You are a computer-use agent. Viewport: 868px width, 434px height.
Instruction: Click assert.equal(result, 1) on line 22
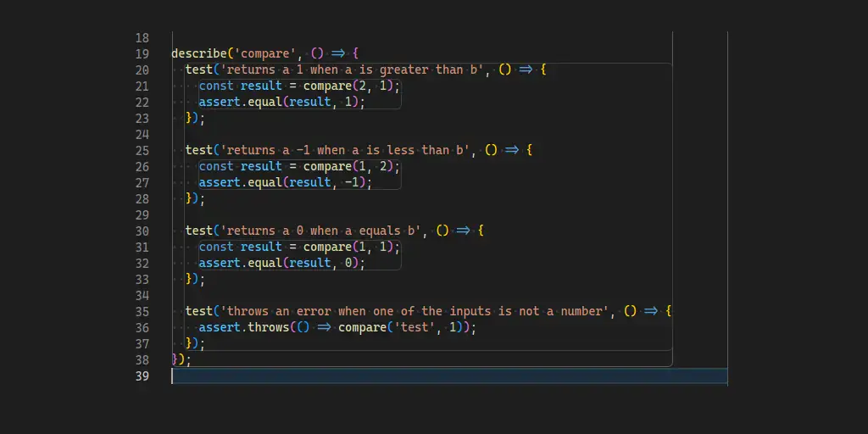coord(279,103)
